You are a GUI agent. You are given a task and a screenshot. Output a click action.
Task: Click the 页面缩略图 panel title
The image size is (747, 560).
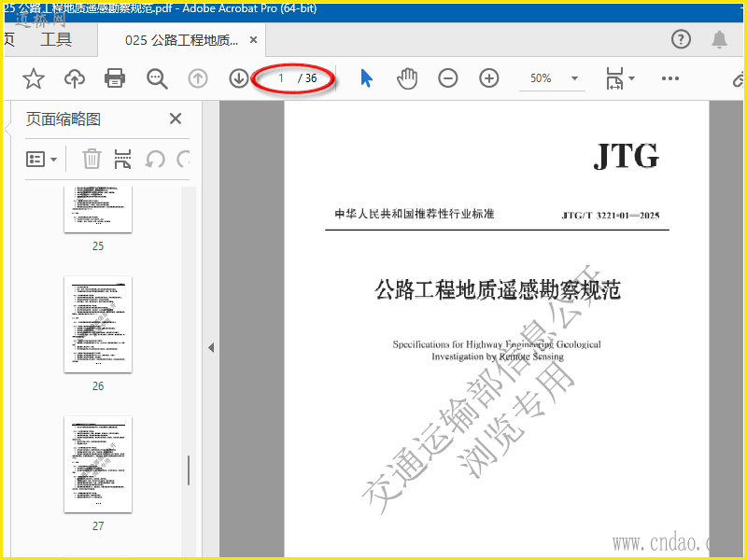[63, 119]
